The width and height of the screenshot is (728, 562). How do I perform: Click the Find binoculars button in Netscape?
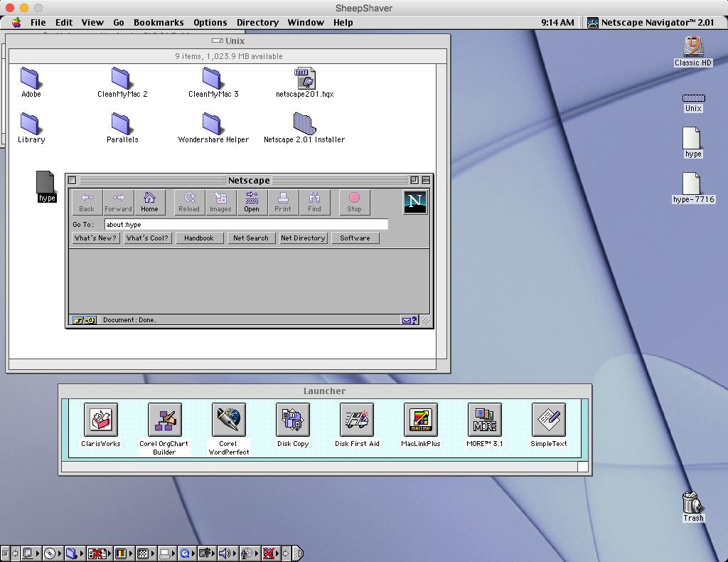314,202
